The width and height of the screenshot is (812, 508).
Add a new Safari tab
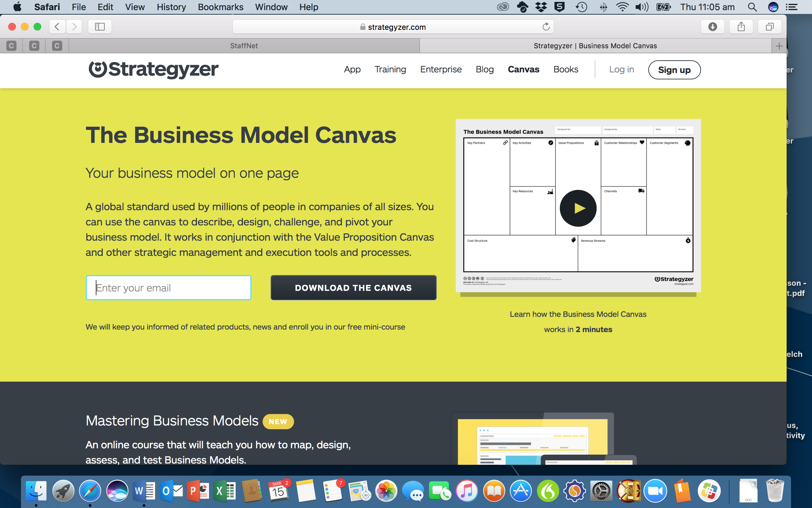pyautogui.click(x=779, y=46)
